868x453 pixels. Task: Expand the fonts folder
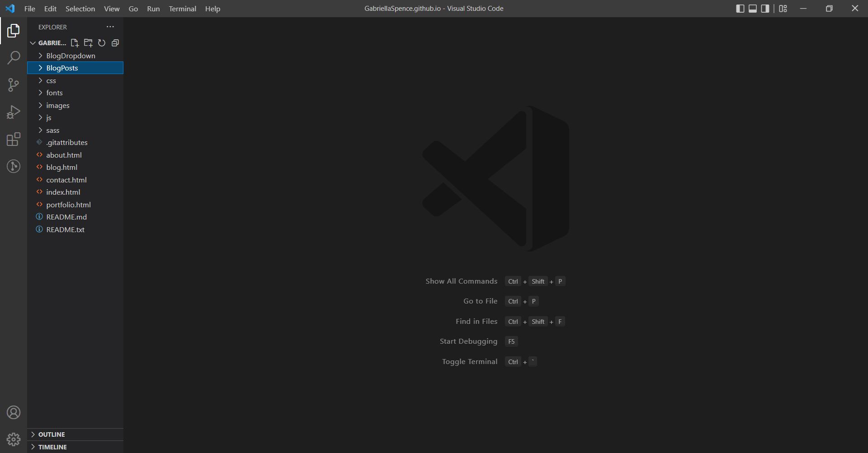75,93
